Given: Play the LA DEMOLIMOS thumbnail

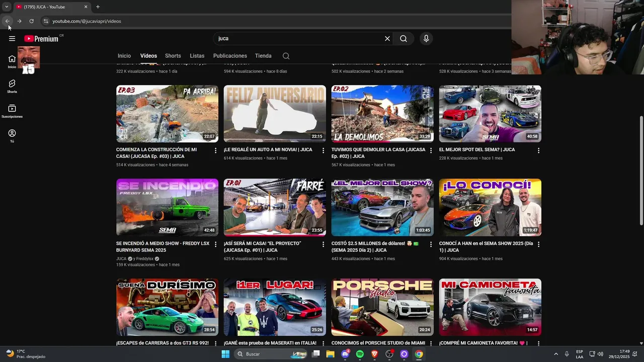Looking at the screenshot, I should tap(382, 114).
